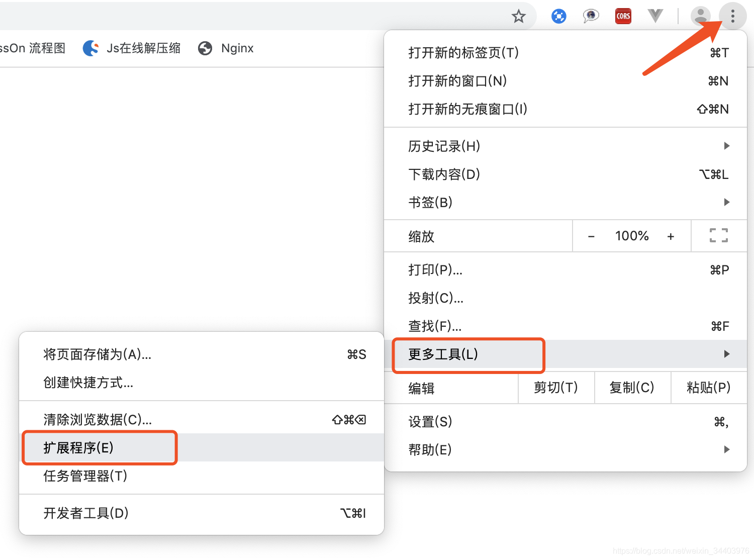
Task: Increase page zoom with the plus button
Action: point(671,236)
